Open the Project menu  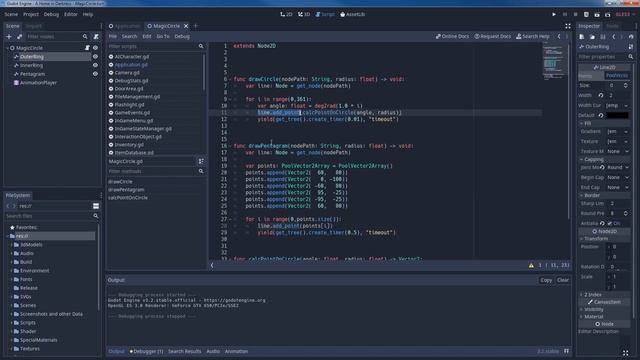coord(31,14)
